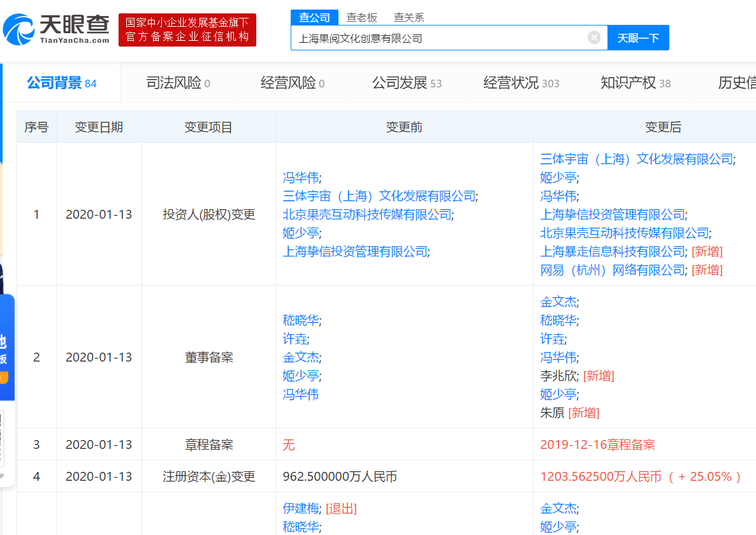
Task: Open the 公司发展 tab
Action: 407,83
